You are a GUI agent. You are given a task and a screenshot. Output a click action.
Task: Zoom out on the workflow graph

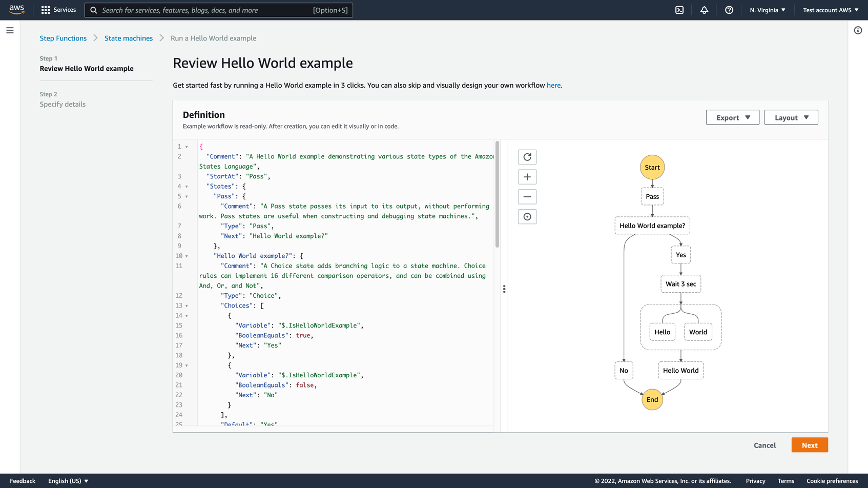[527, 196]
